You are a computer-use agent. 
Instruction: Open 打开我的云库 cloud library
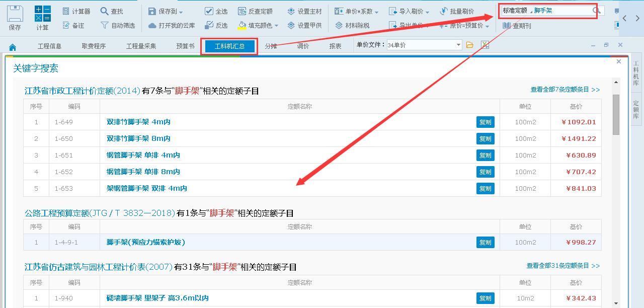click(x=172, y=25)
